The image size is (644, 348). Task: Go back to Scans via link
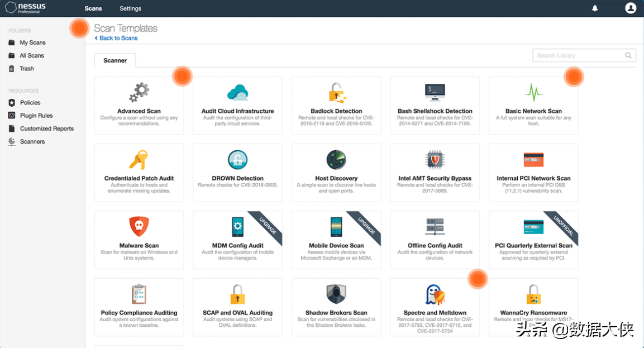(x=116, y=38)
